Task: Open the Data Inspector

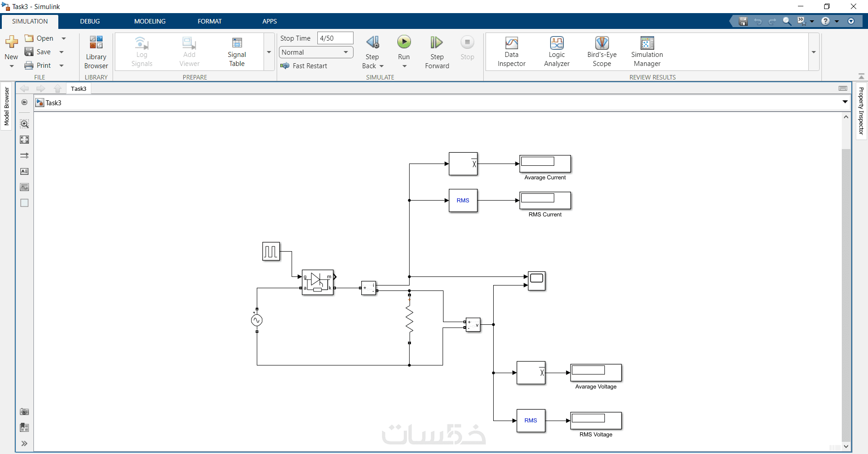Action: 511,52
